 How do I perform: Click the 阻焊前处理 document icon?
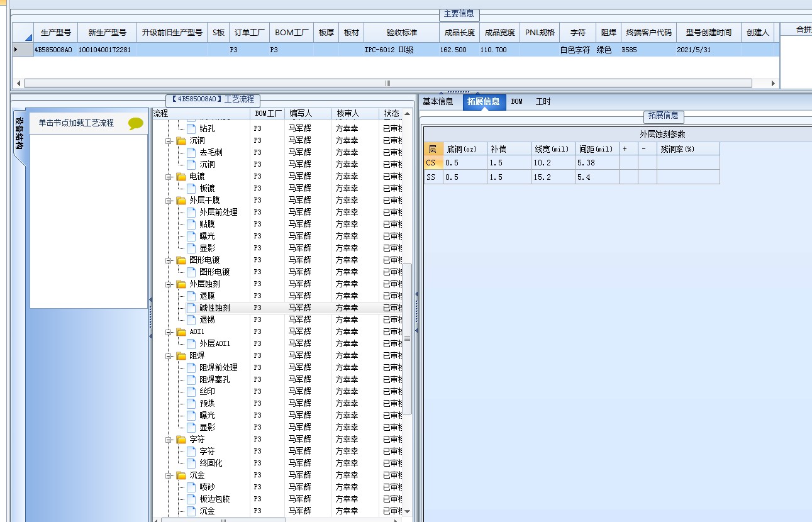[x=191, y=367]
